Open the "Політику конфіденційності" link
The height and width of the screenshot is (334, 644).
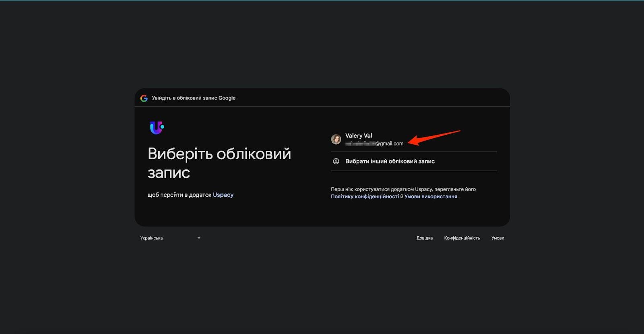click(365, 197)
